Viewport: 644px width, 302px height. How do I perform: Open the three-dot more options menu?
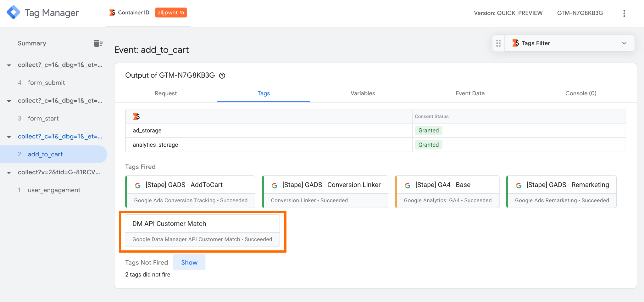tap(624, 13)
